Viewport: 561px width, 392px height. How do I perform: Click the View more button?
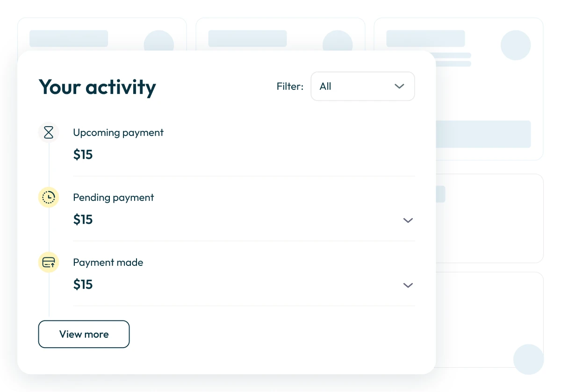pos(84,334)
